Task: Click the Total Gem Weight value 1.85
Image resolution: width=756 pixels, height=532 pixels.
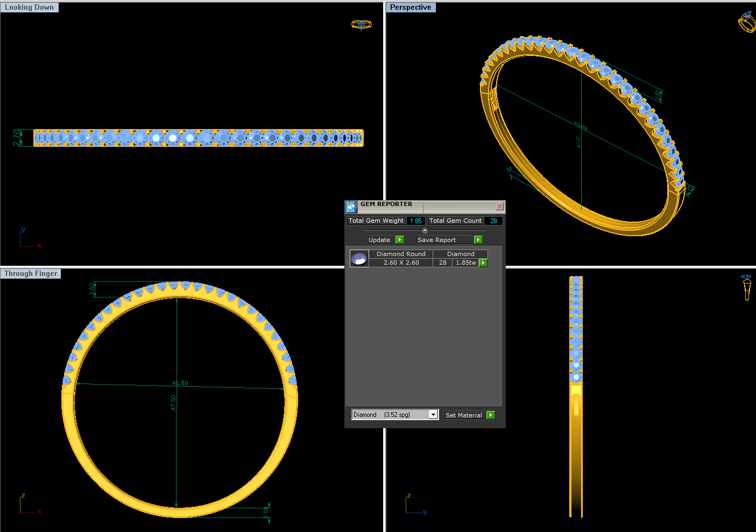Action: pyautogui.click(x=416, y=221)
